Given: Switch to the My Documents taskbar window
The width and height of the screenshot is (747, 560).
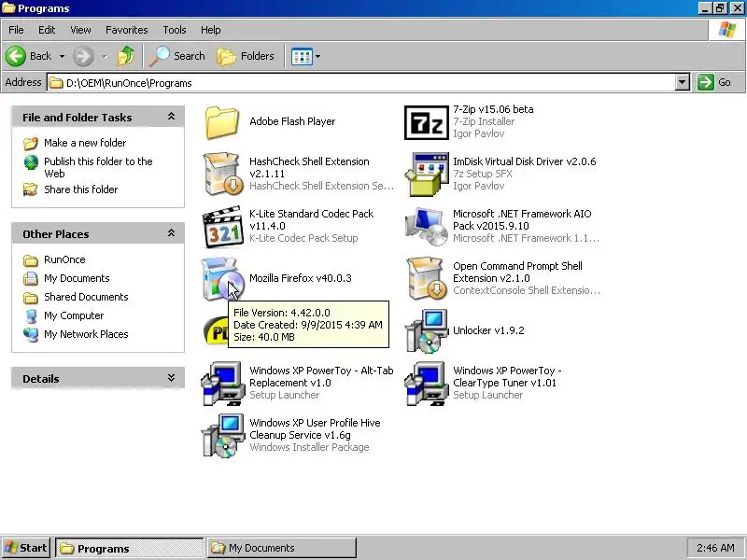Looking at the screenshot, I should coord(282,548).
